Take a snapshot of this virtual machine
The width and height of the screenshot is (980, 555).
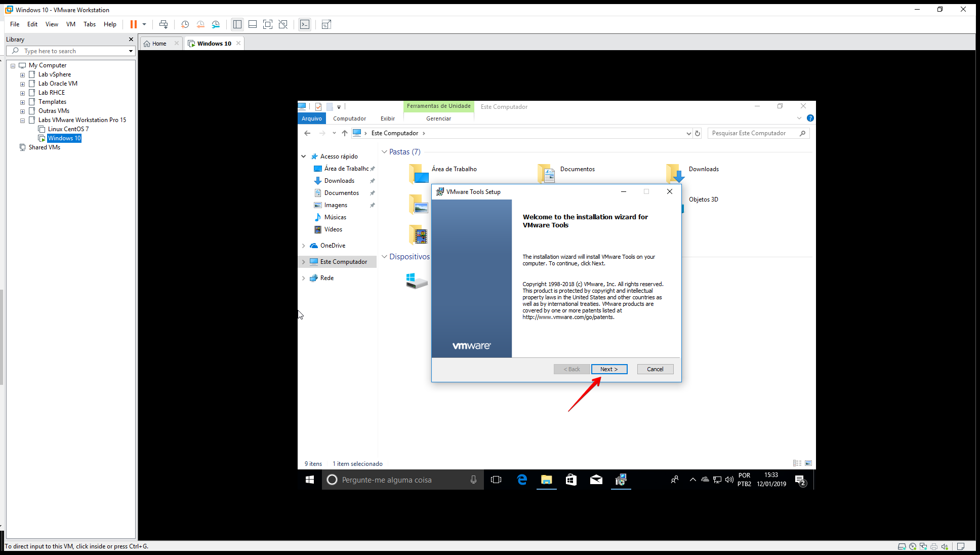tap(185, 24)
